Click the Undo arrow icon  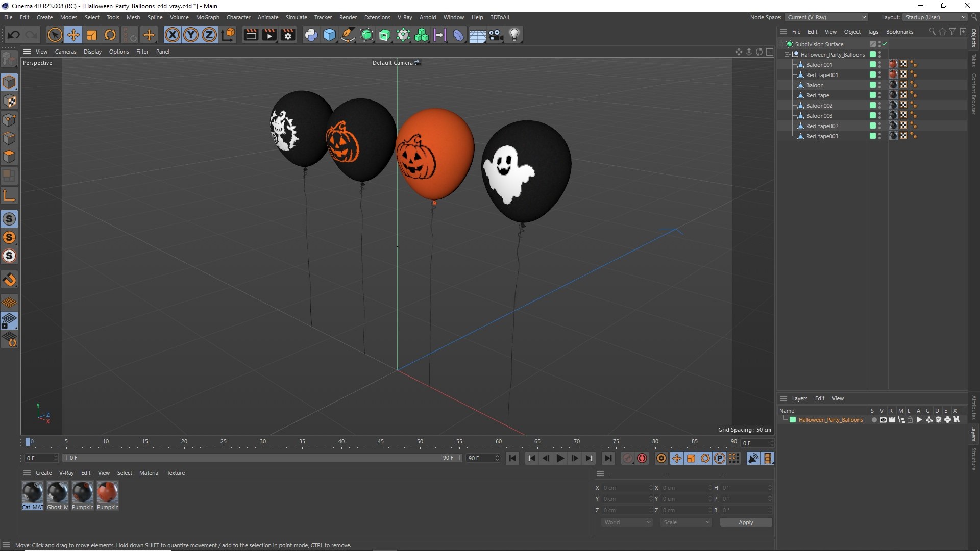pos(14,35)
